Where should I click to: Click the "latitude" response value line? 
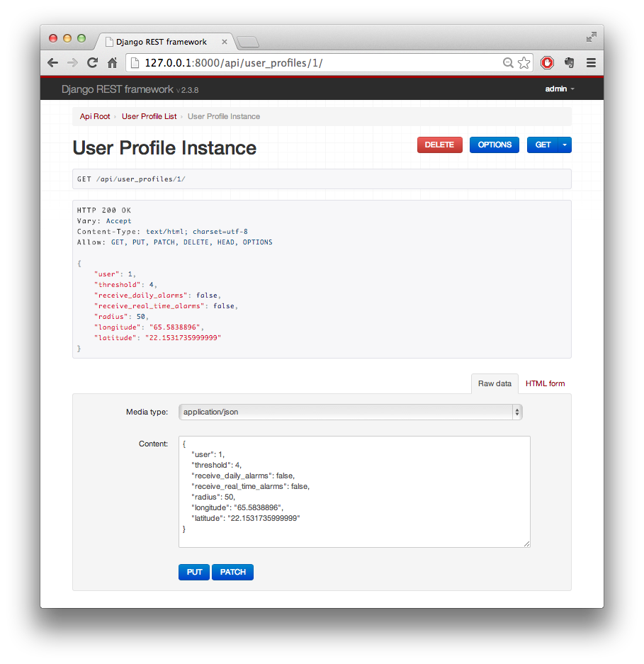[x=157, y=338]
